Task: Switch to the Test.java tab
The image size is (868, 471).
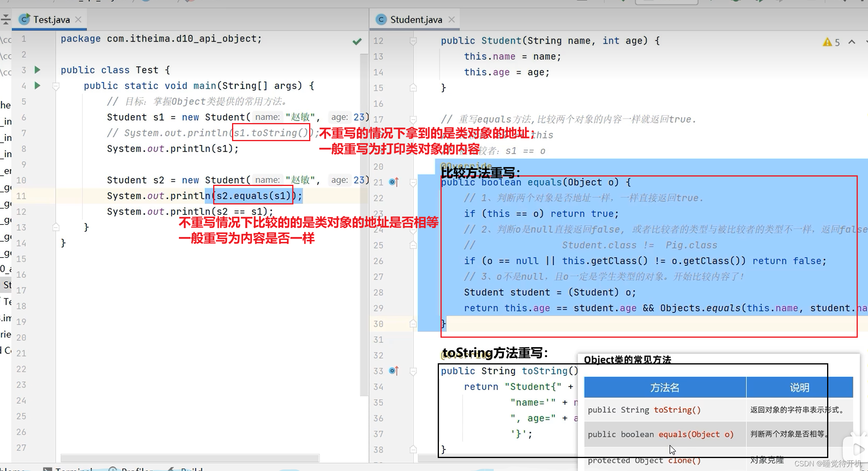Action: click(x=49, y=19)
